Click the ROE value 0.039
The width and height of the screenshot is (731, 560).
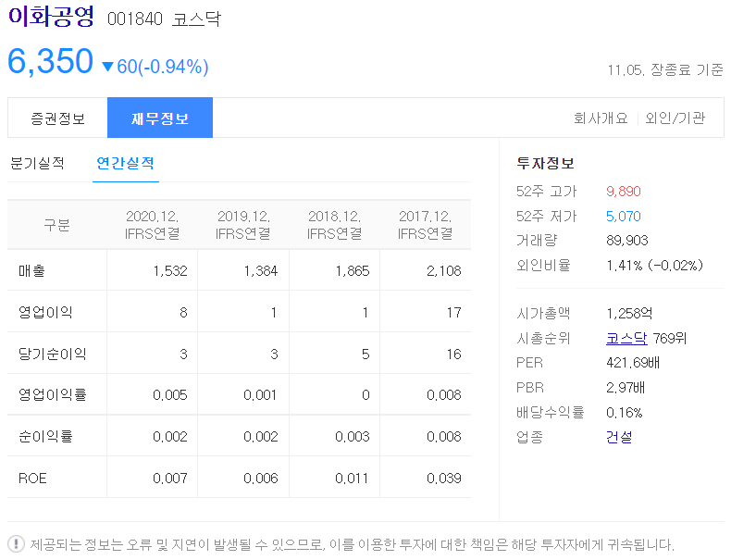click(x=444, y=479)
